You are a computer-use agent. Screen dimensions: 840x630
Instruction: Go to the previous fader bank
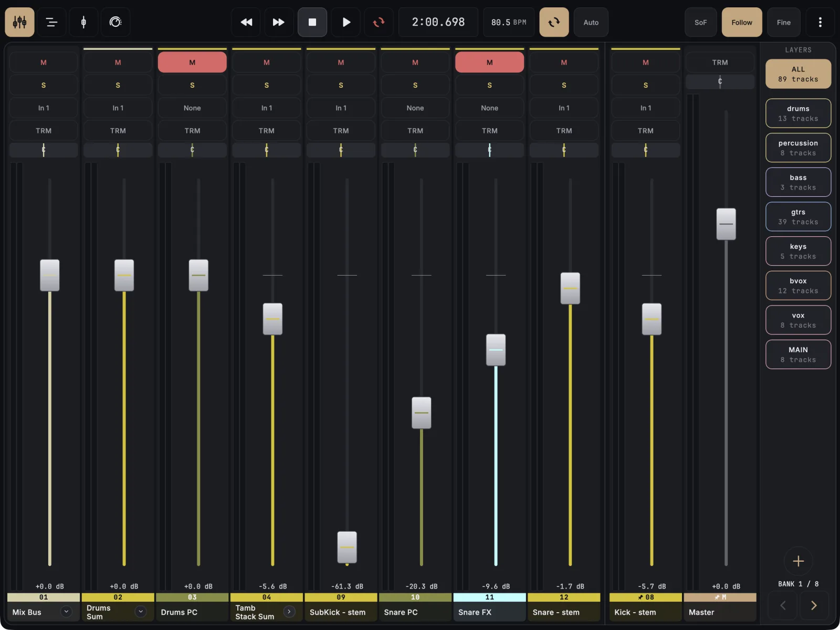[x=782, y=605]
